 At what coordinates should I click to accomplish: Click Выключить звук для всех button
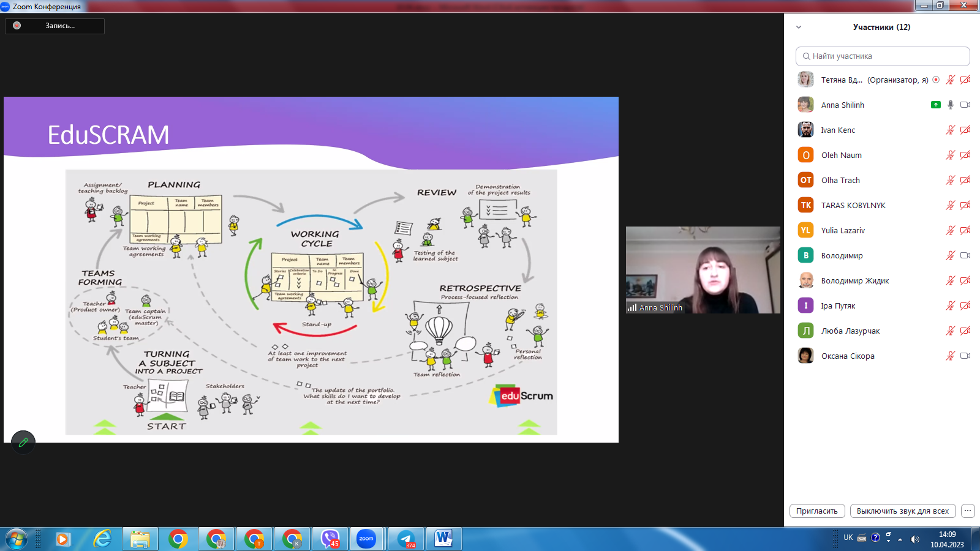(x=902, y=511)
